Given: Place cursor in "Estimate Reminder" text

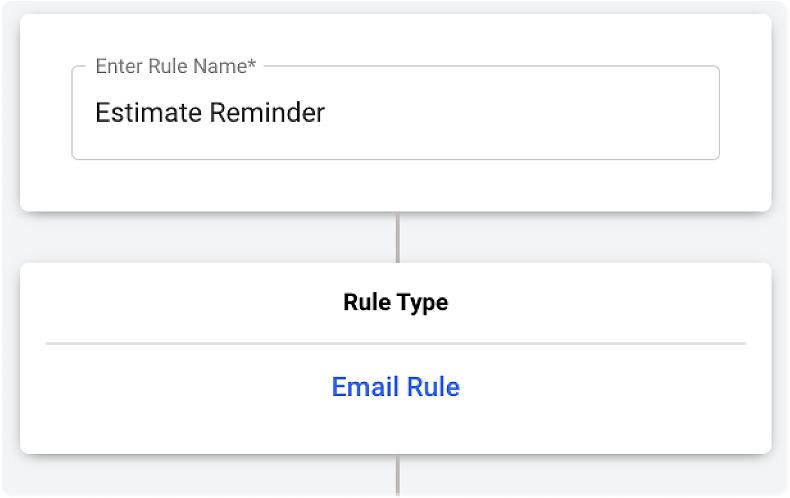Looking at the screenshot, I should [x=210, y=113].
